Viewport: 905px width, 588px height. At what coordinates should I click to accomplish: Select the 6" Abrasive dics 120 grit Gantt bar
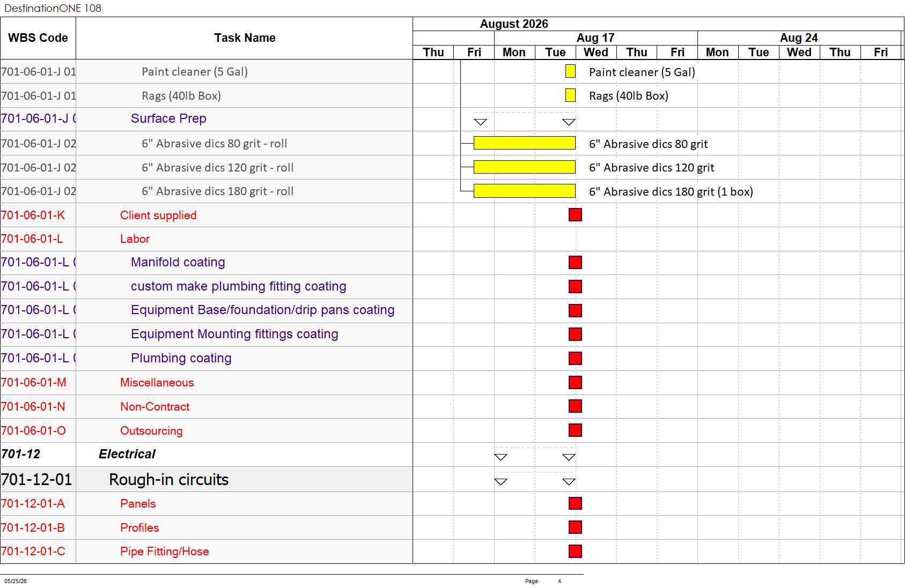pos(524,167)
